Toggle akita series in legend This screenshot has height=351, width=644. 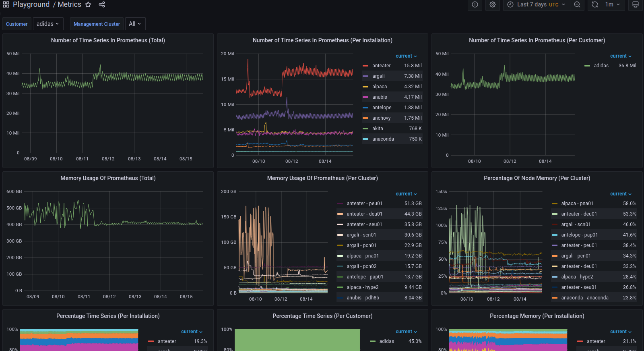click(378, 129)
